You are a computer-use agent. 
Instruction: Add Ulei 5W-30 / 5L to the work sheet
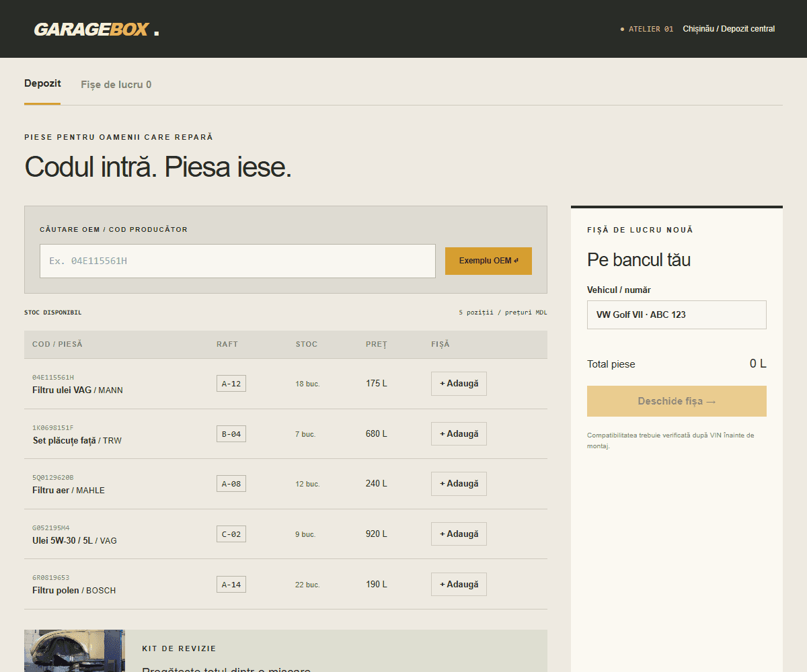tap(459, 534)
